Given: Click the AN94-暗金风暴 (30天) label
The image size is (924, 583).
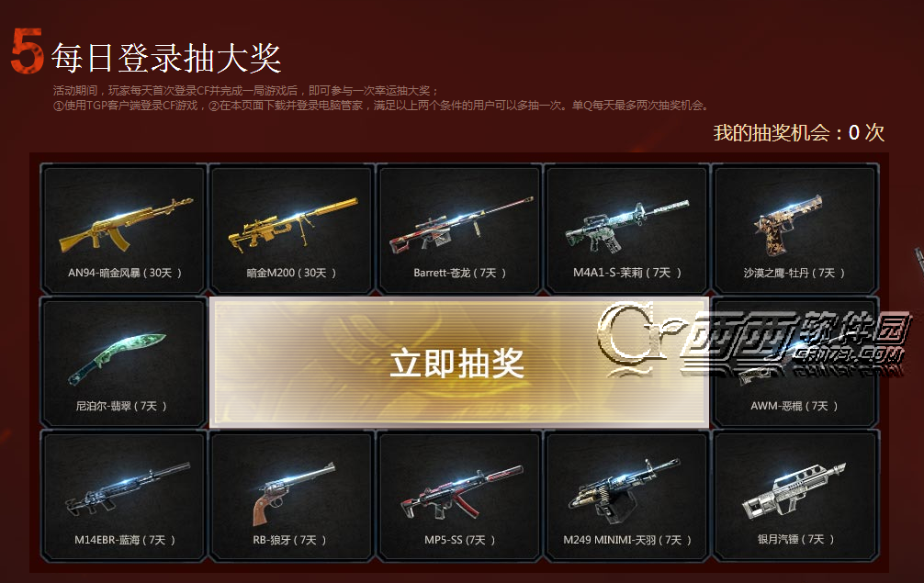Looking at the screenshot, I should click(x=125, y=273).
